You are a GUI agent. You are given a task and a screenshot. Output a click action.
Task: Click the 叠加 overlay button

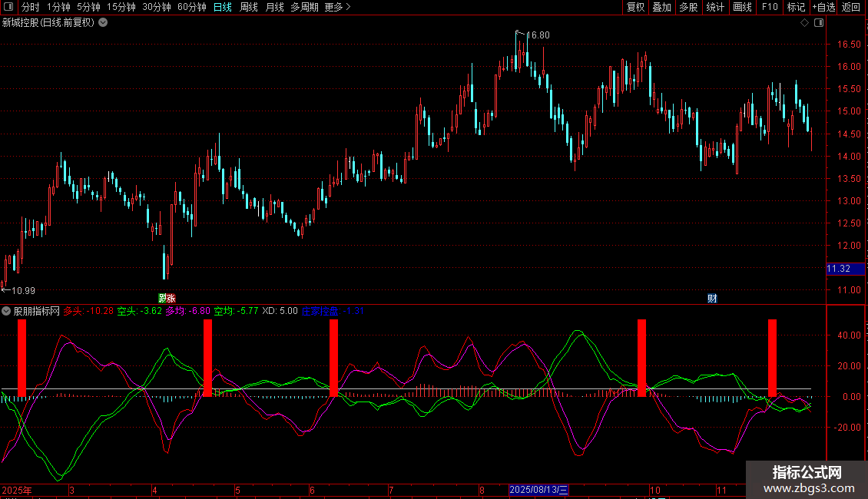pyautogui.click(x=661, y=7)
